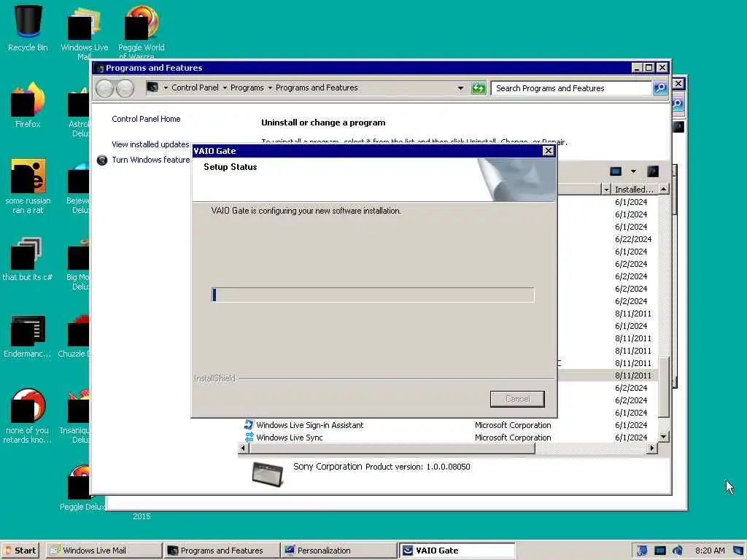Expand the Control Panel breadcrumb arrow
Image resolution: width=747 pixels, height=560 pixels.
tap(225, 87)
